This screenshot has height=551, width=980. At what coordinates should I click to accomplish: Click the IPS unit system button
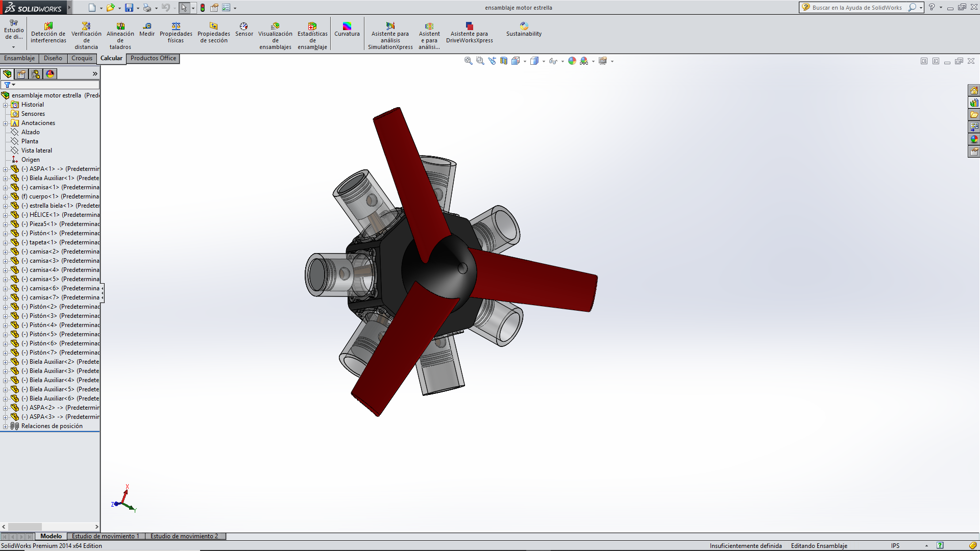tap(895, 546)
